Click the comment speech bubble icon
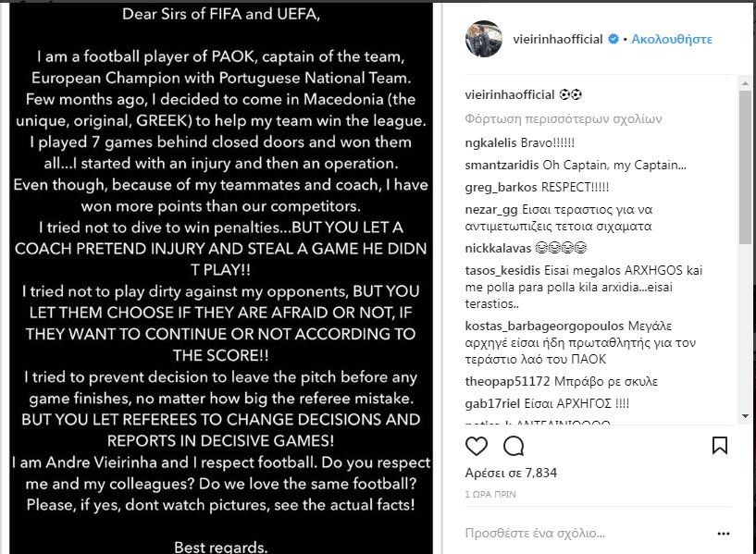 [x=514, y=447]
